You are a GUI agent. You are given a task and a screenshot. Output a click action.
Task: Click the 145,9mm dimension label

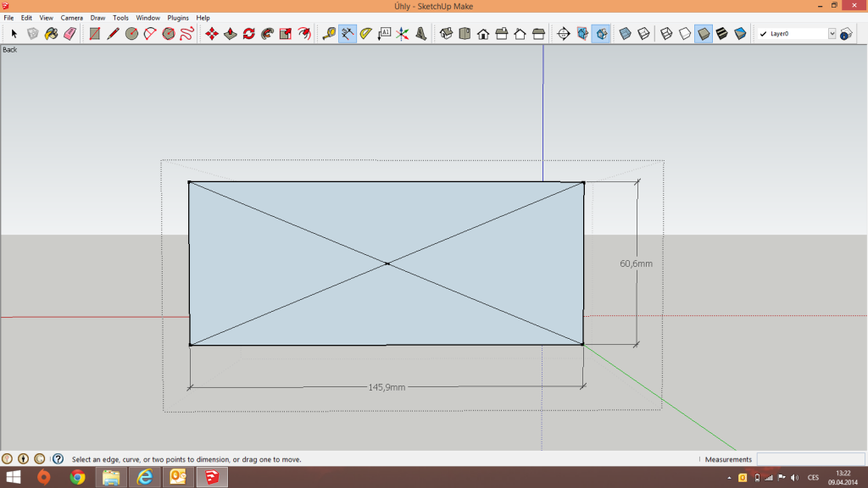pyautogui.click(x=387, y=387)
